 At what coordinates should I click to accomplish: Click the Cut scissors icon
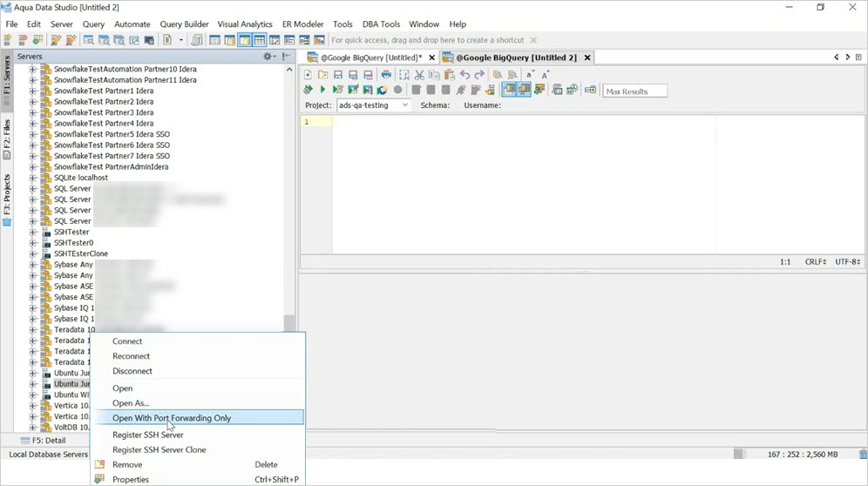[x=419, y=75]
